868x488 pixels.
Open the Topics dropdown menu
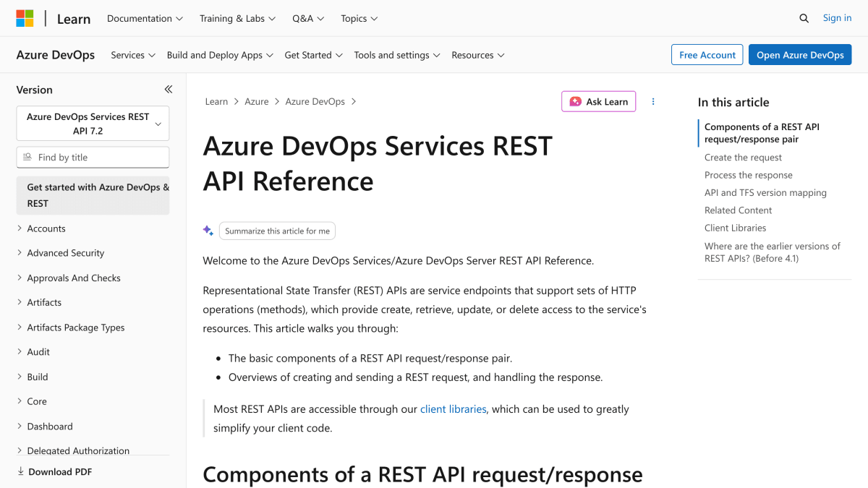click(359, 19)
